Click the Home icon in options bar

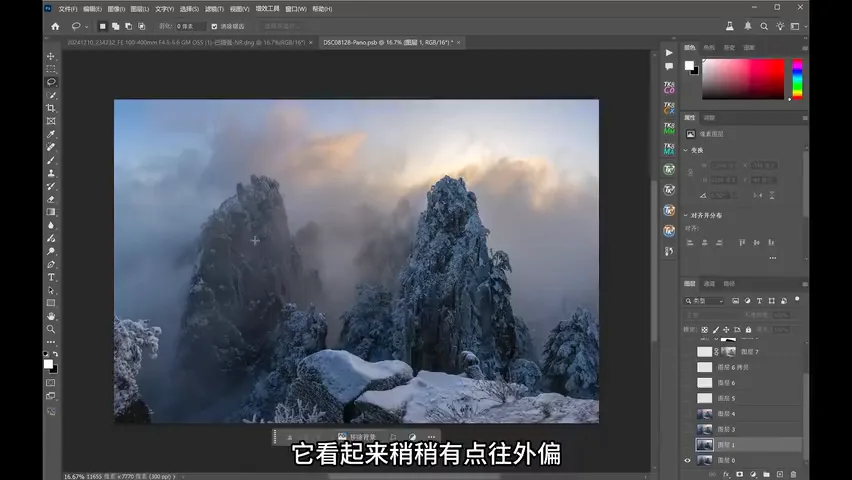click(55, 26)
